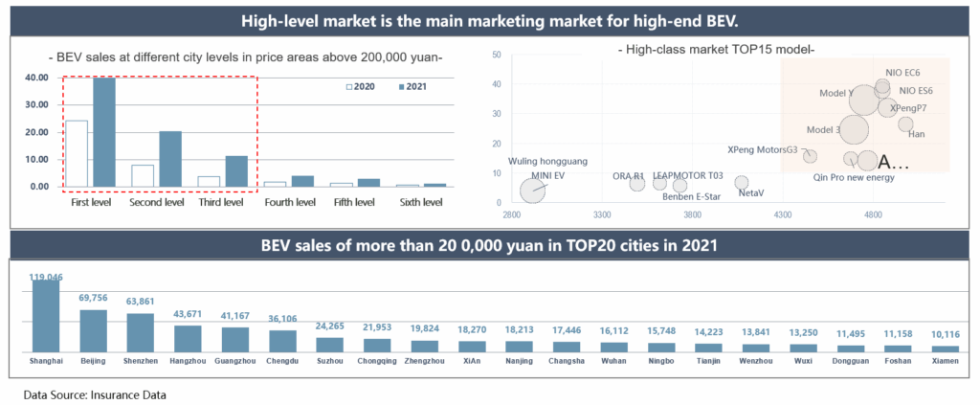Click the value 41,167 above Guangzhou

click(x=235, y=316)
